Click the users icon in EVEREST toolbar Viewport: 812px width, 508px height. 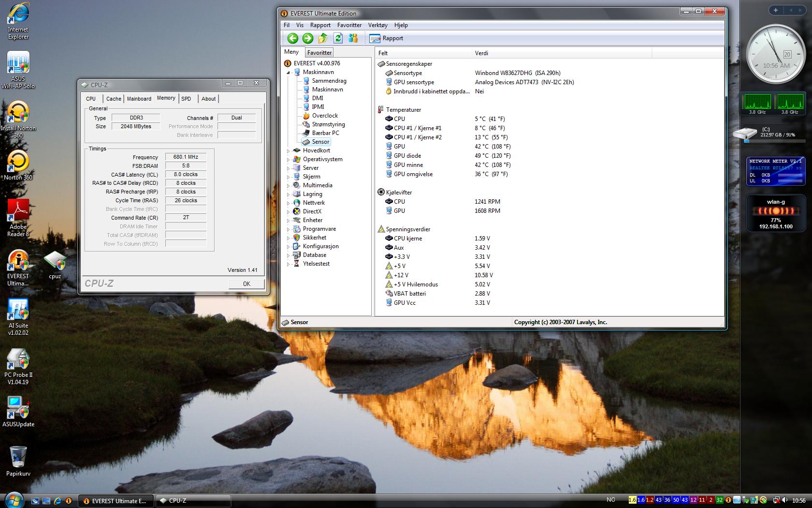pyautogui.click(x=353, y=38)
